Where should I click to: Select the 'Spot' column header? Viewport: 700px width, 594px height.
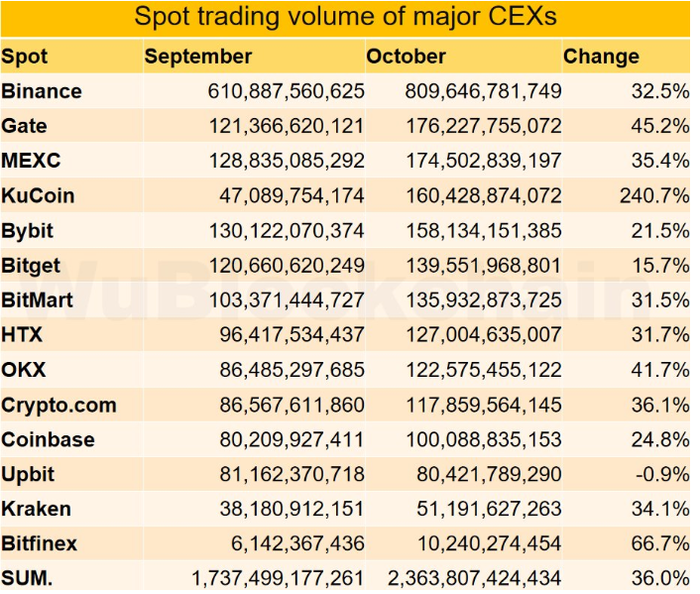[x=25, y=57]
